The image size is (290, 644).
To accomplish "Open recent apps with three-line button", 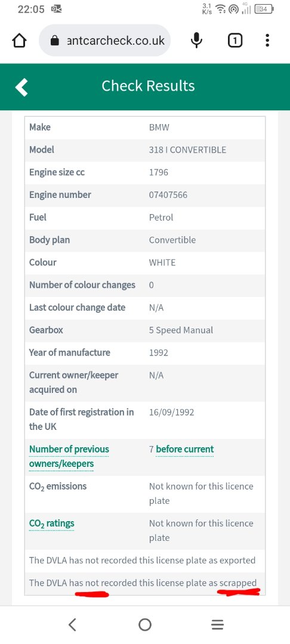I will tap(217, 625).
